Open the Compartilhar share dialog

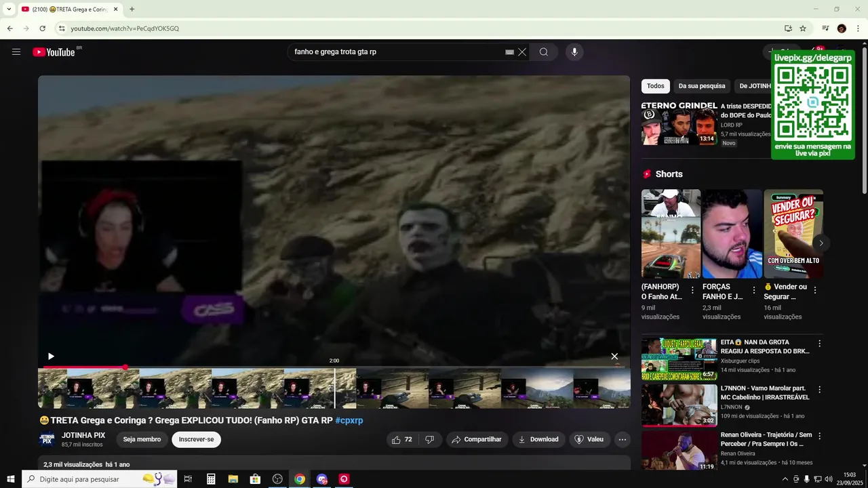[x=477, y=439]
